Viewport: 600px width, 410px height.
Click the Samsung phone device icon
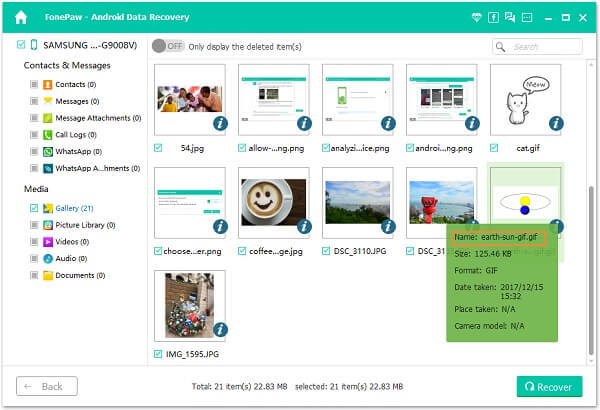coord(34,45)
